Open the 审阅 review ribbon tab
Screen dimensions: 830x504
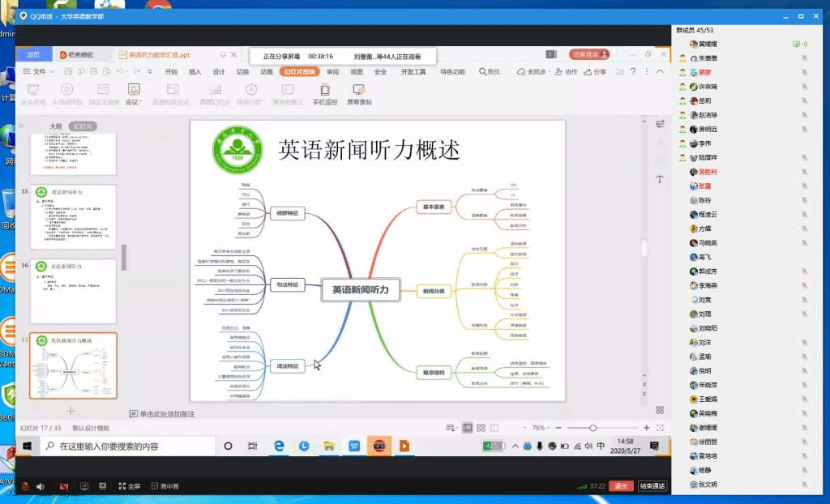(x=333, y=71)
